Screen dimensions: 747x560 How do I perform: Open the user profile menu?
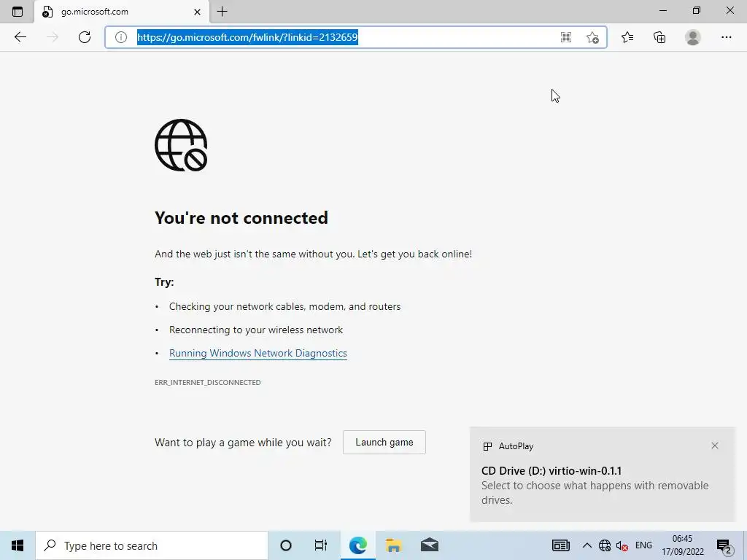[693, 37]
